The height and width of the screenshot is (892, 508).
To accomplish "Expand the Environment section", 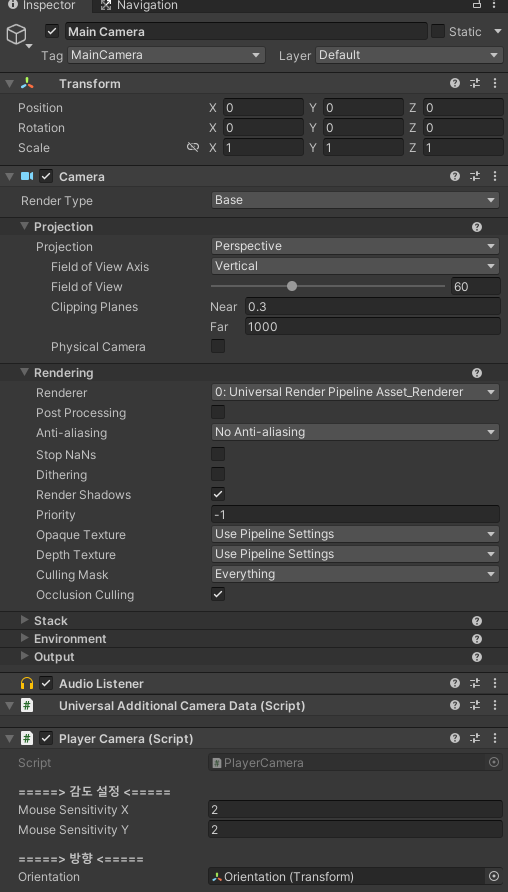I will pos(24,638).
